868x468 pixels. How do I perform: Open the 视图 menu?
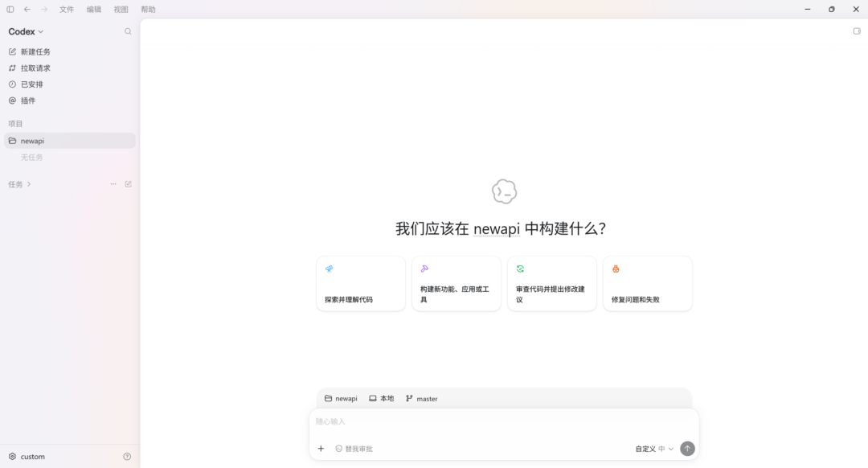click(x=121, y=10)
